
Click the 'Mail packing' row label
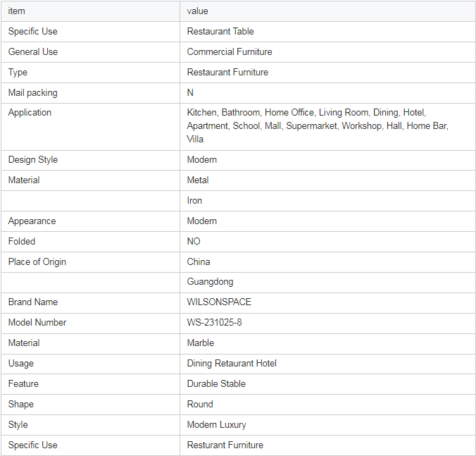coord(33,92)
